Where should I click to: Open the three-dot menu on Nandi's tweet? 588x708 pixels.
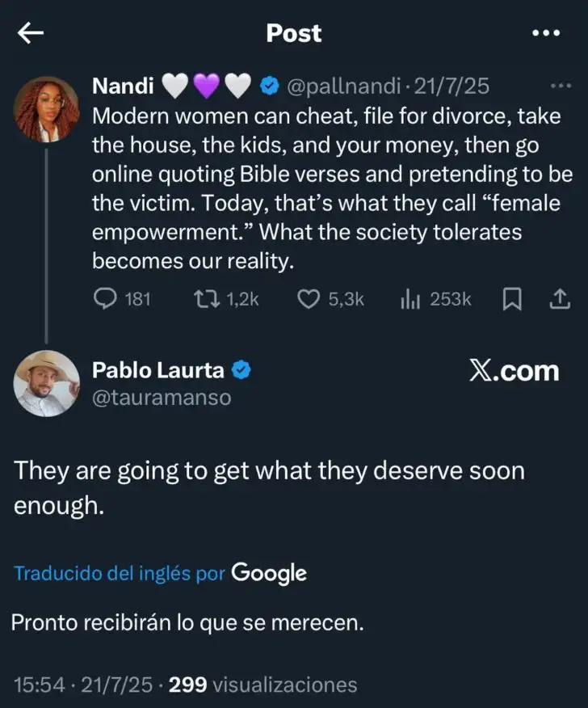(561, 83)
